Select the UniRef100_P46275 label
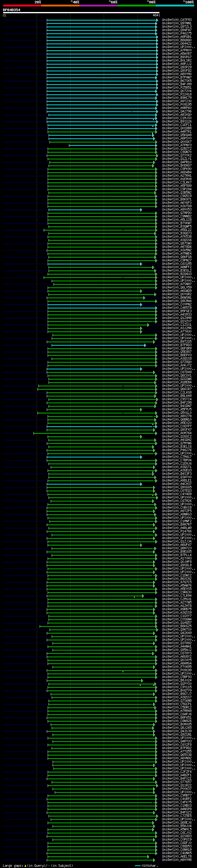 click(176, 33)
